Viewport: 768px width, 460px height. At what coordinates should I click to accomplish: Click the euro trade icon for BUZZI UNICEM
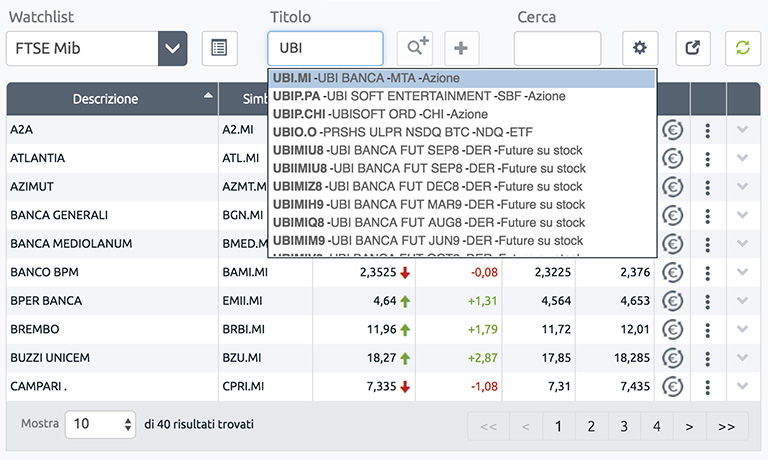[x=672, y=358]
